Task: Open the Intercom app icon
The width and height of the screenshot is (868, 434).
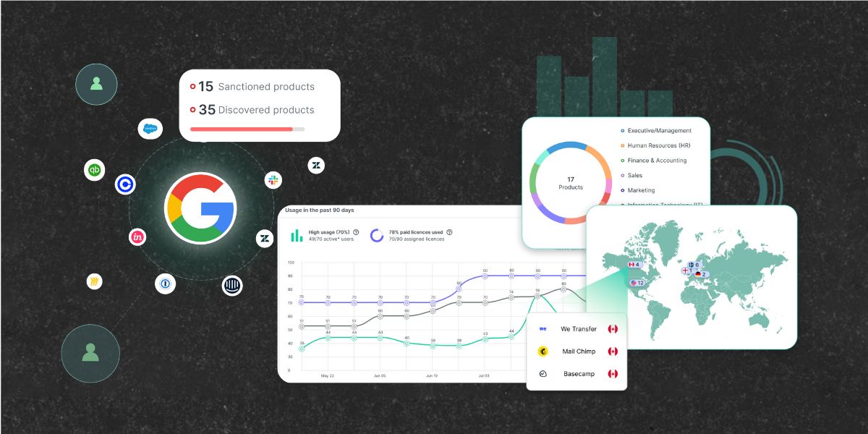Action: (232, 285)
